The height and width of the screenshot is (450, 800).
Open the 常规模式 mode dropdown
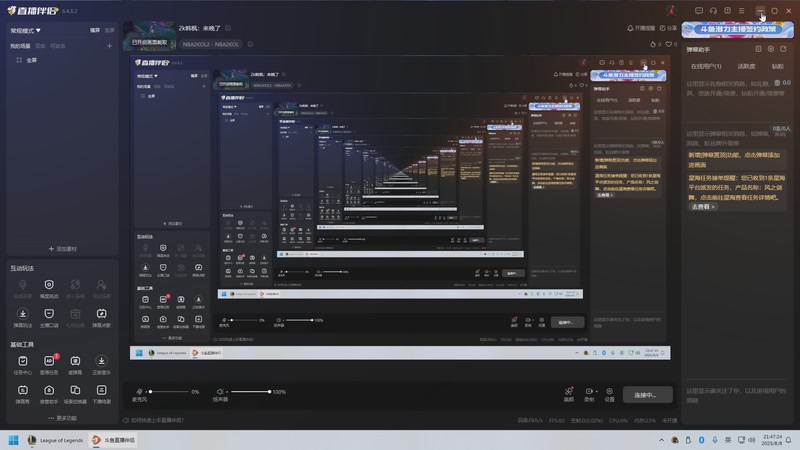[26, 31]
